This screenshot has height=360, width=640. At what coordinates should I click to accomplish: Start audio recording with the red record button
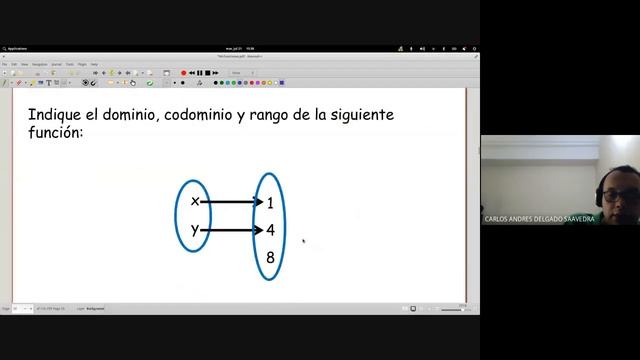pos(184,73)
